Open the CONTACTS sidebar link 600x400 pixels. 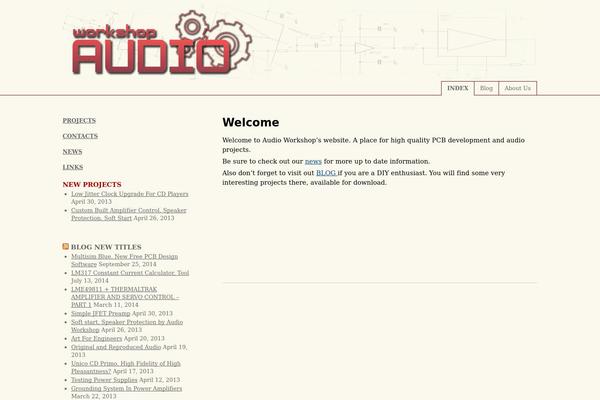80,136
